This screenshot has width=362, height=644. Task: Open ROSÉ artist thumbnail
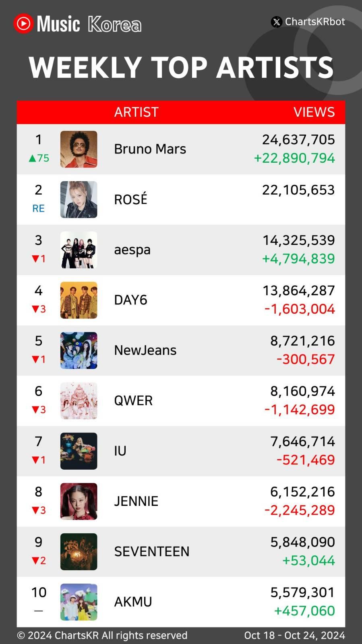pyautogui.click(x=79, y=200)
